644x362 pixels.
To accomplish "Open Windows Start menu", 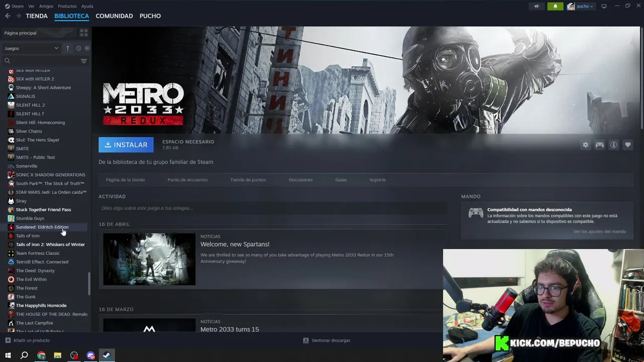I will pos(8,355).
